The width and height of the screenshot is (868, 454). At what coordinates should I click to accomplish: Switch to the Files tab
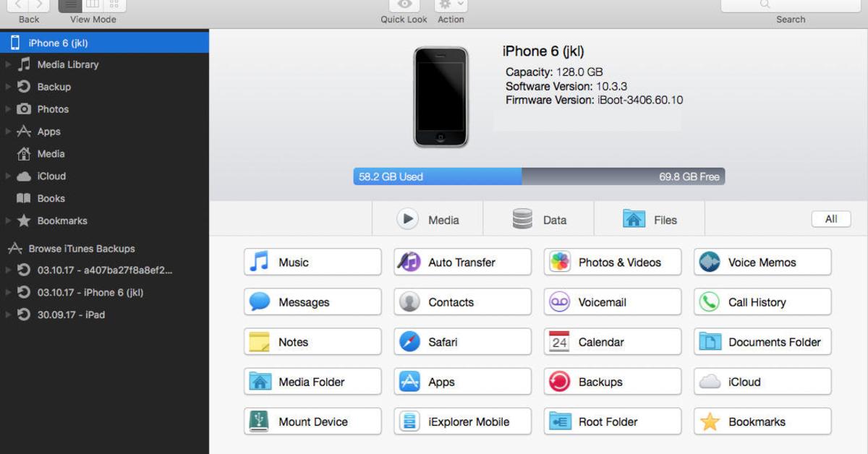pyautogui.click(x=650, y=219)
